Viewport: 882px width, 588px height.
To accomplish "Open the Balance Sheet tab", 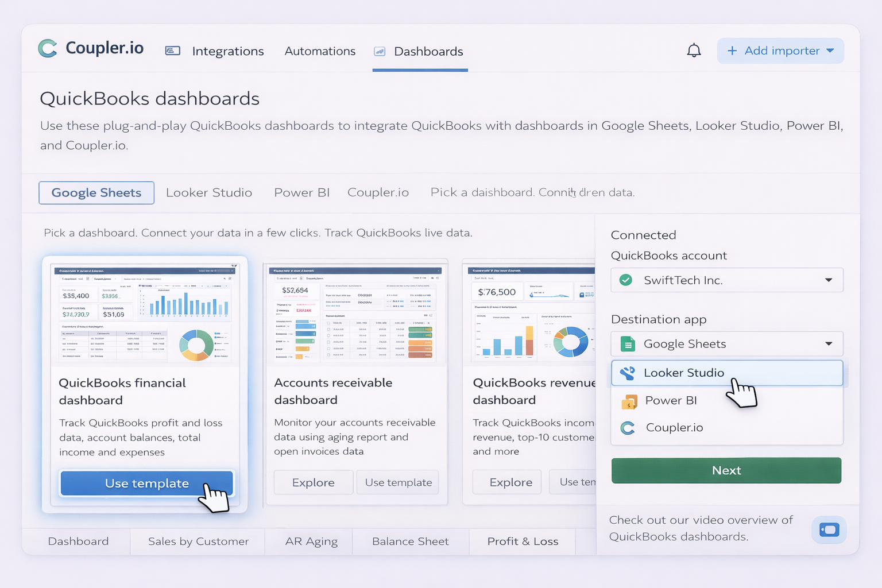I will coord(411,541).
